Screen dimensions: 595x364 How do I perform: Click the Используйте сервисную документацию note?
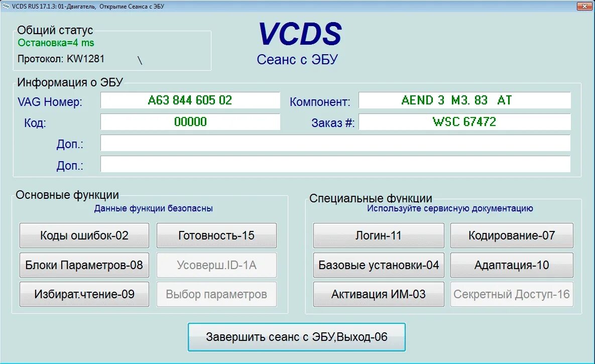(x=450, y=208)
